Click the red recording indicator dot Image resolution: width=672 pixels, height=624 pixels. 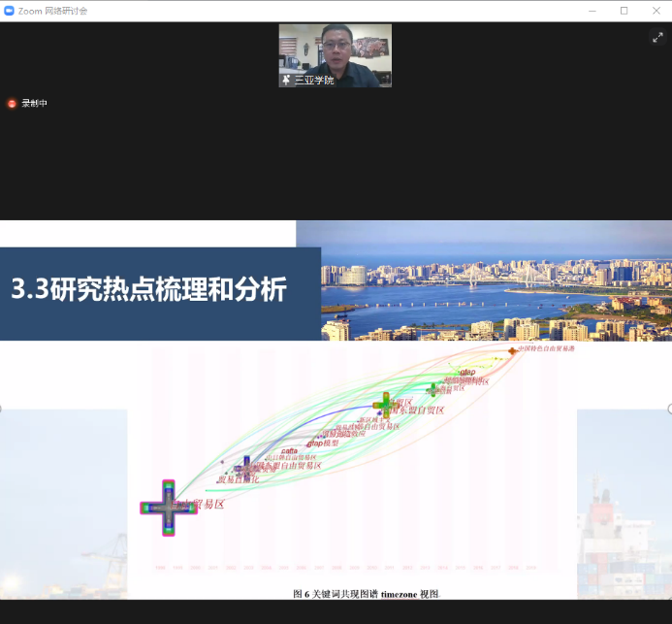[x=12, y=103]
